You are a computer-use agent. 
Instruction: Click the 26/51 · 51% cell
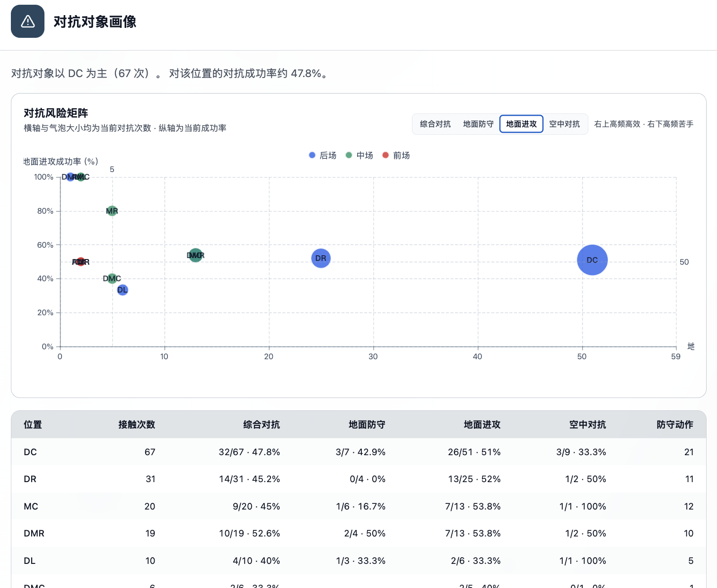point(474,452)
